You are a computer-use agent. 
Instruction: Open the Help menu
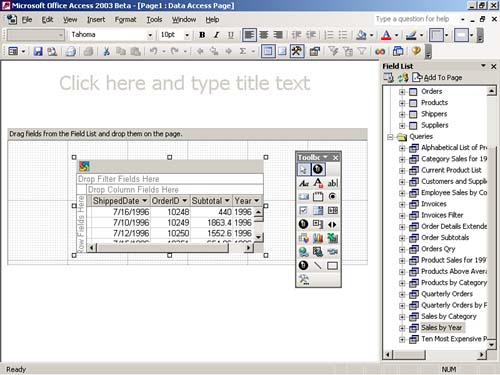coord(212,20)
